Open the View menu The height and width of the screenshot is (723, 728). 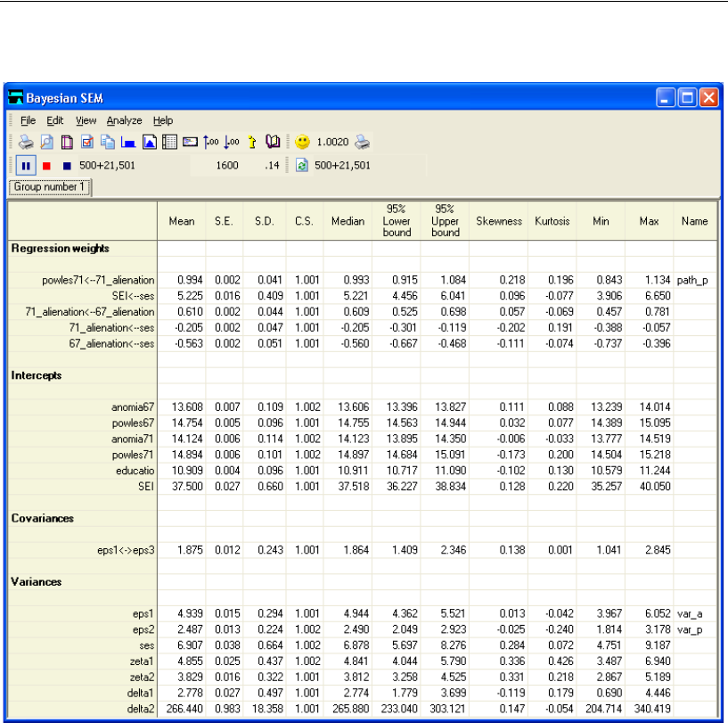point(86,120)
